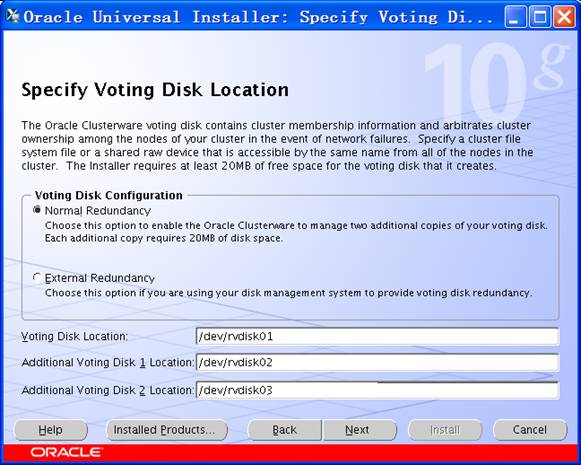Click the Additional Voting Disk 2 Location field

coord(377,390)
